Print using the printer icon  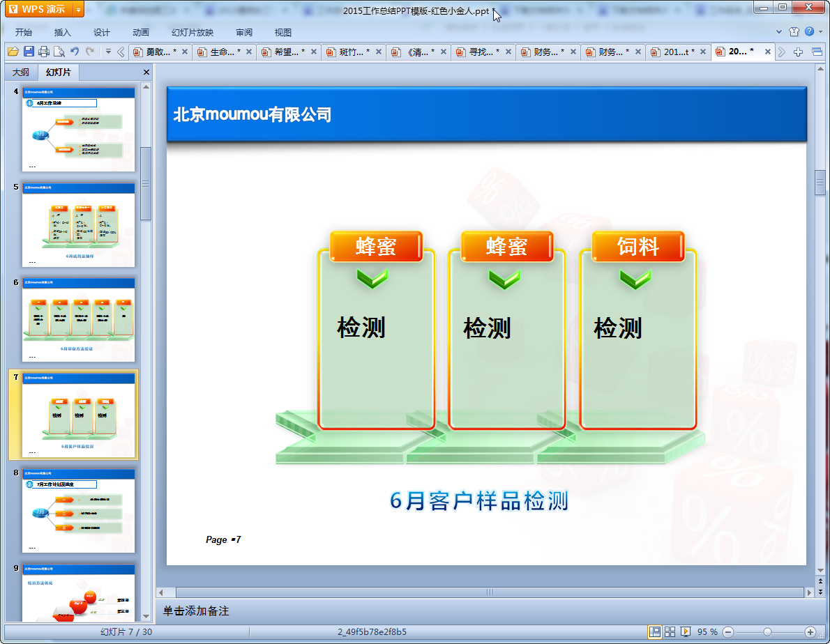[44, 52]
